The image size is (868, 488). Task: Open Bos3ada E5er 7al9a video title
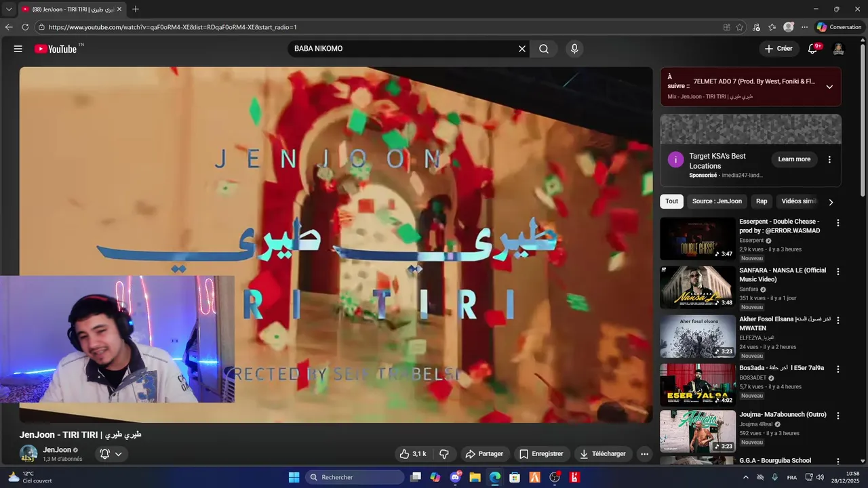(x=781, y=368)
